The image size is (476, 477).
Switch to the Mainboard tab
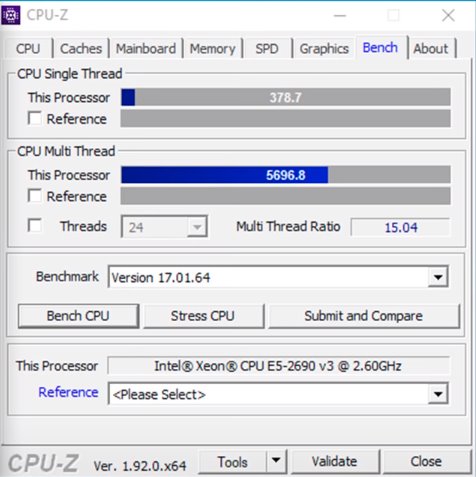coord(146,49)
